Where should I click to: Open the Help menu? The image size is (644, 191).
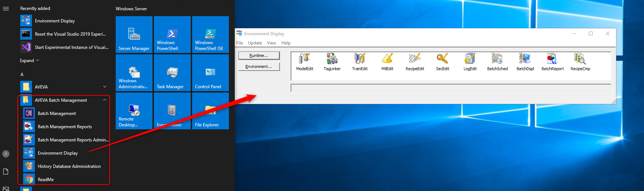tap(286, 43)
